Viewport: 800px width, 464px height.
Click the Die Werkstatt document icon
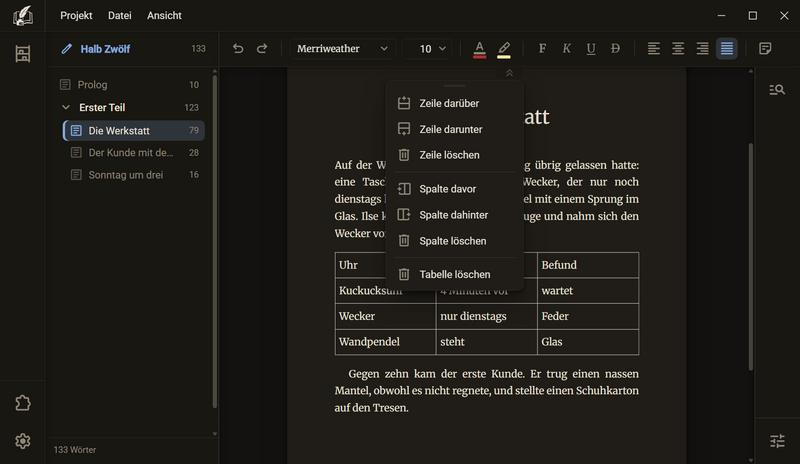click(76, 131)
